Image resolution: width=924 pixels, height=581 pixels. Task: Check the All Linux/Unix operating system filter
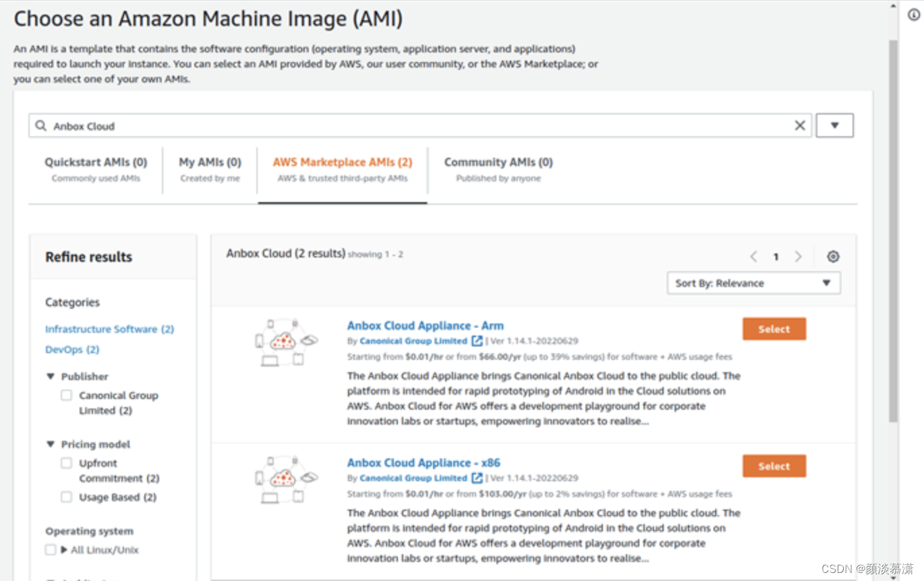click(x=51, y=550)
